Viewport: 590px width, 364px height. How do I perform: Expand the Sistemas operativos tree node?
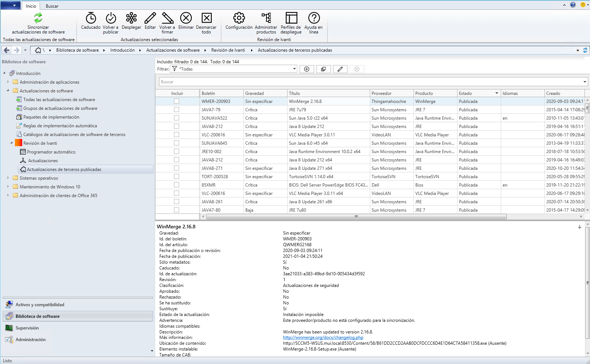(x=8, y=178)
